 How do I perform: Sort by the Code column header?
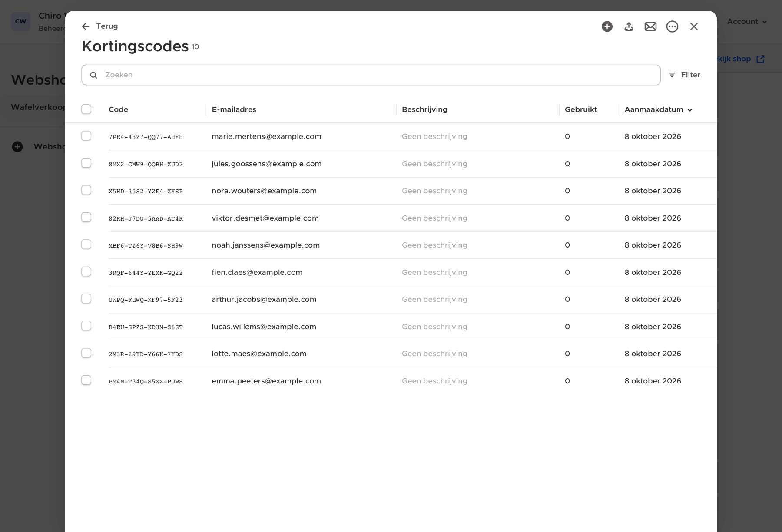[x=118, y=109]
